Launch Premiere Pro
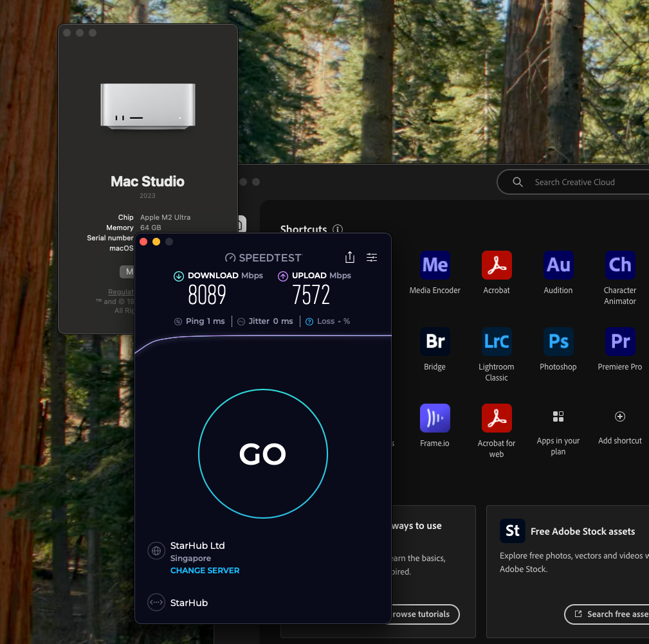The image size is (649, 644). (619, 342)
